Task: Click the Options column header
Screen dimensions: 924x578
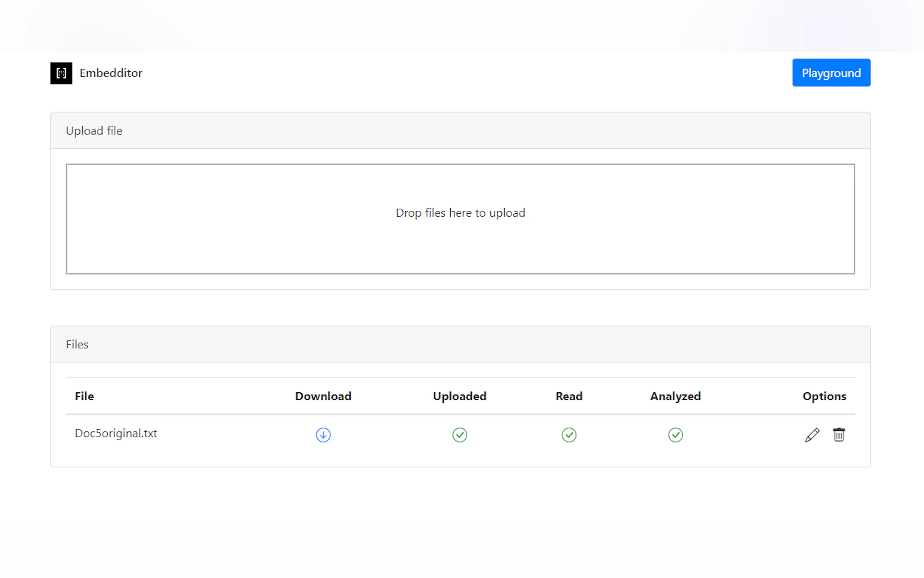Action: (x=824, y=396)
